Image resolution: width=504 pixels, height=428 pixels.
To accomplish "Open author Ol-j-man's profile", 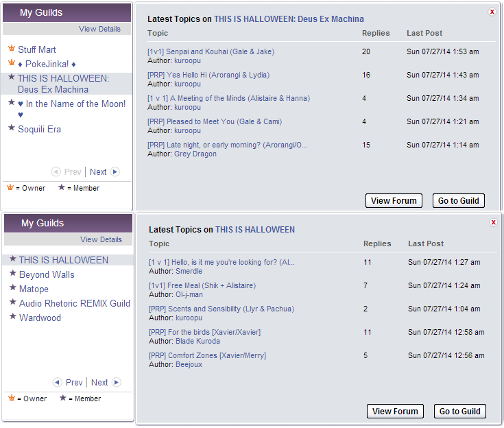I will tap(189, 294).
